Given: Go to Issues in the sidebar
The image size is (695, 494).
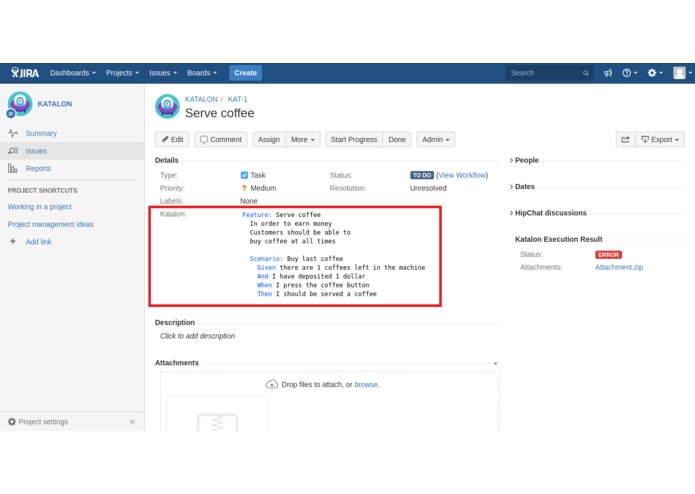Looking at the screenshot, I should coord(36,151).
